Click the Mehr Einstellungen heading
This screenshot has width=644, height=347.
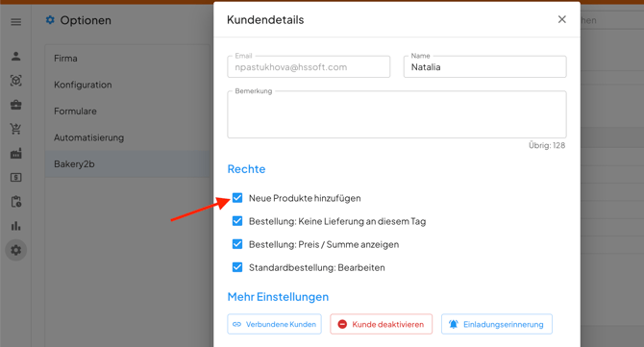pyautogui.click(x=278, y=297)
